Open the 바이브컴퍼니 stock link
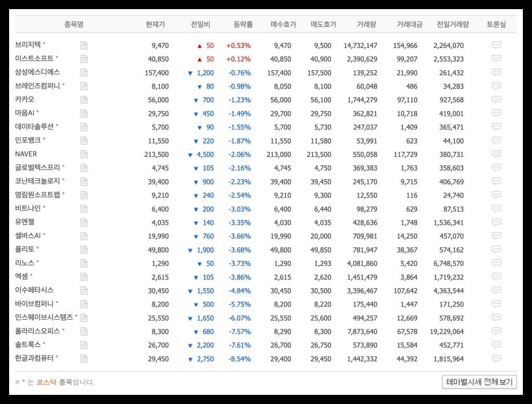532x404 pixels. pyautogui.click(x=34, y=304)
